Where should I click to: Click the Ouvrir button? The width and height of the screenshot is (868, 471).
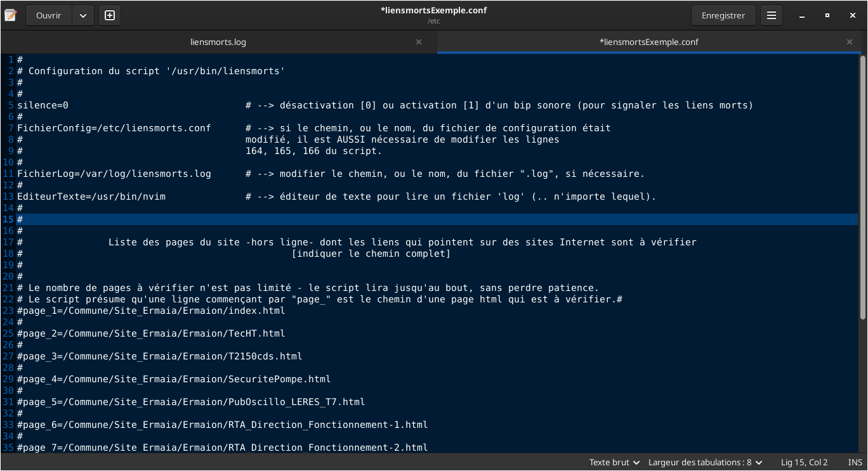point(49,15)
